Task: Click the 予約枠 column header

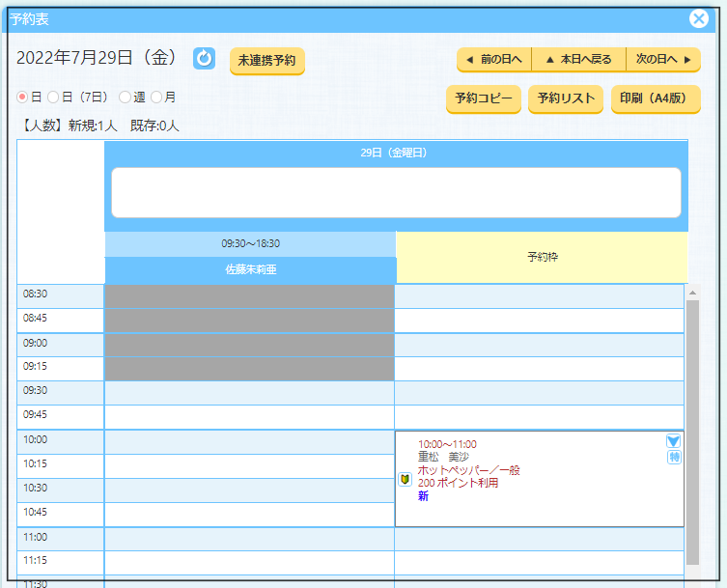Action: pyautogui.click(x=542, y=258)
